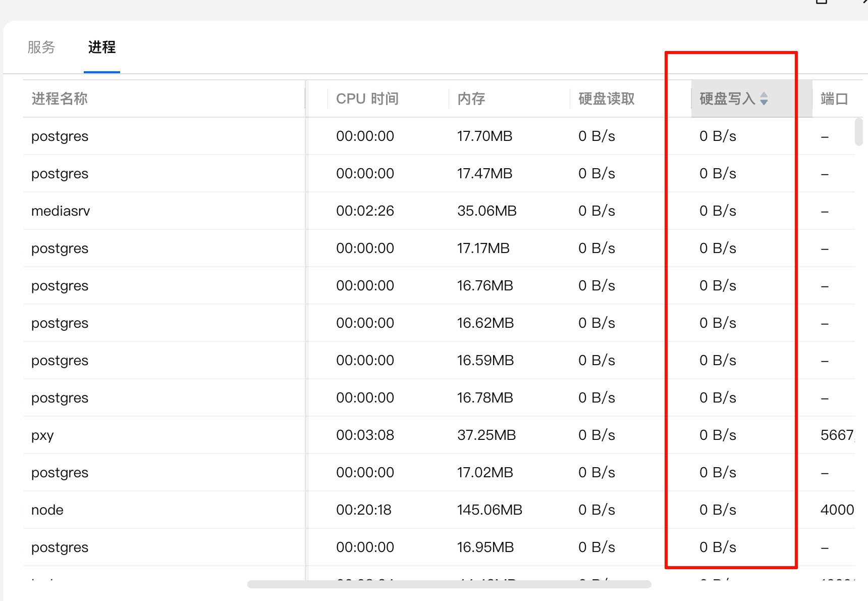868x601 pixels.
Task: Click the 16.62MB memory value
Action: coord(485,323)
